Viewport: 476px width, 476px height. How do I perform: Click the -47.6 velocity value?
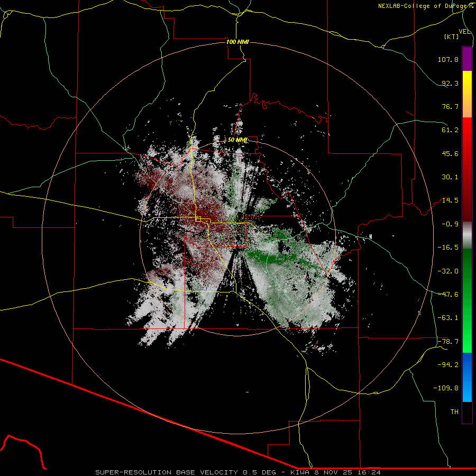pos(448,295)
